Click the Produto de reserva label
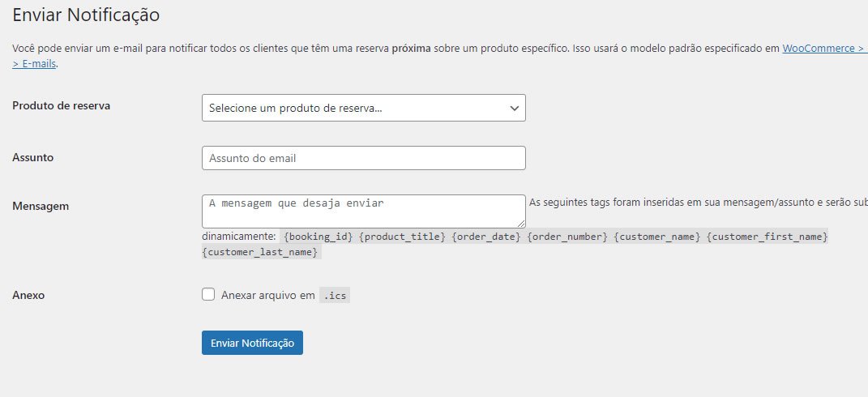 [x=62, y=105]
